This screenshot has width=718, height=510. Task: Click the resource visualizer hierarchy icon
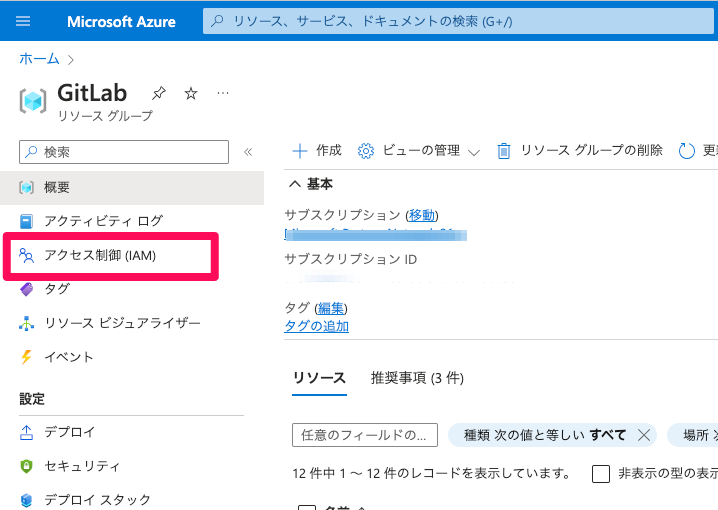[27, 323]
